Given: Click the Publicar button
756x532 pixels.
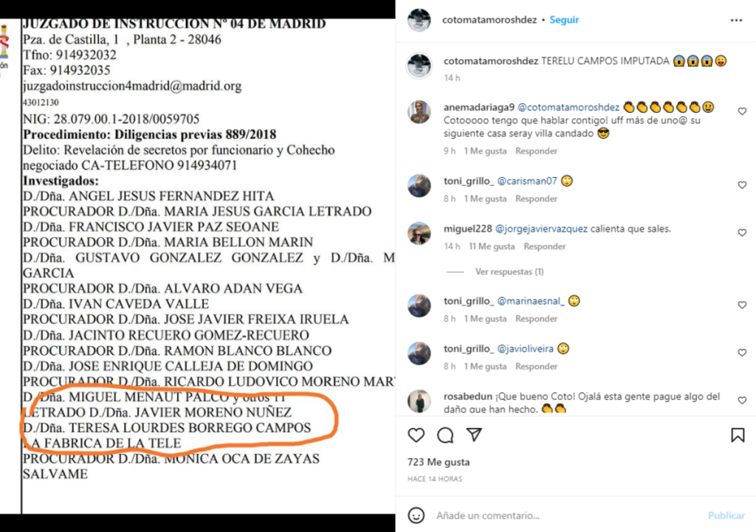Looking at the screenshot, I should [x=726, y=516].
